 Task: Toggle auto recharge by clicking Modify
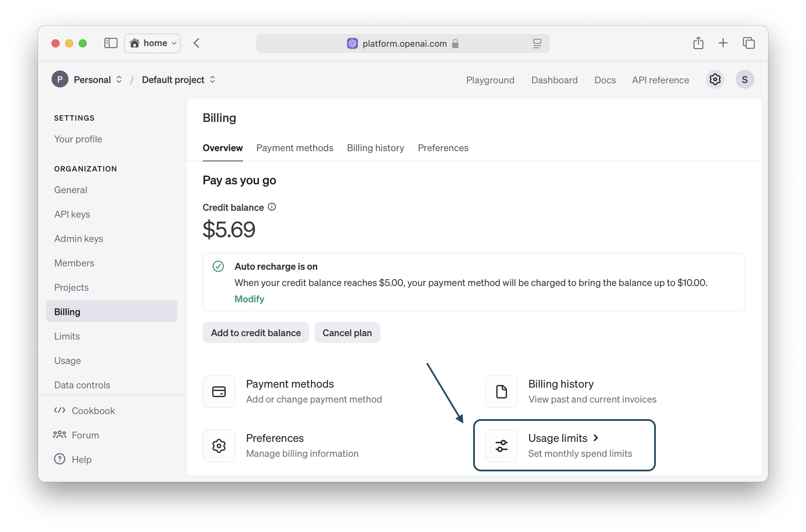pos(249,299)
